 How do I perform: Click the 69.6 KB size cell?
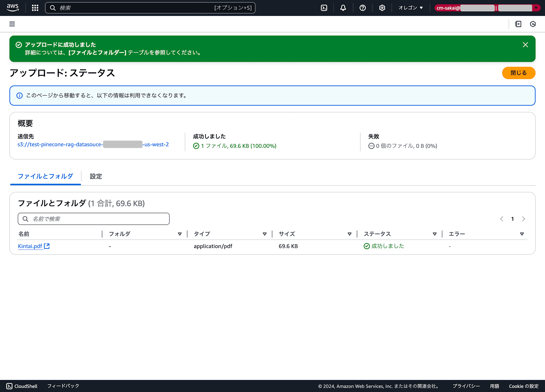(x=288, y=246)
